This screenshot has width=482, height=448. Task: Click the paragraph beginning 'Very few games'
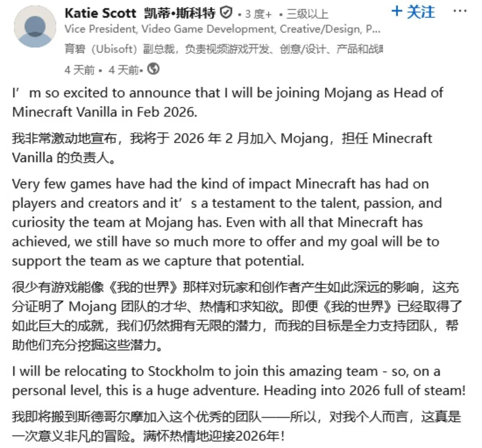227,222
